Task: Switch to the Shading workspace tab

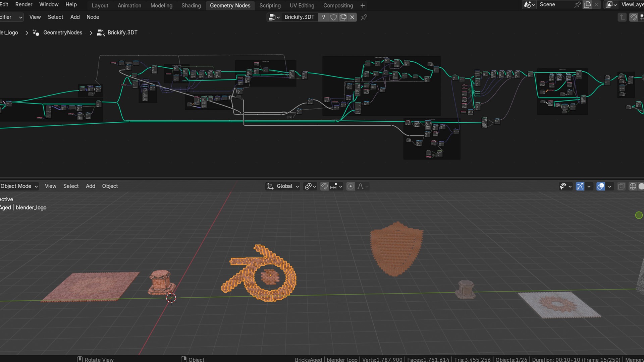Action: pos(191,5)
